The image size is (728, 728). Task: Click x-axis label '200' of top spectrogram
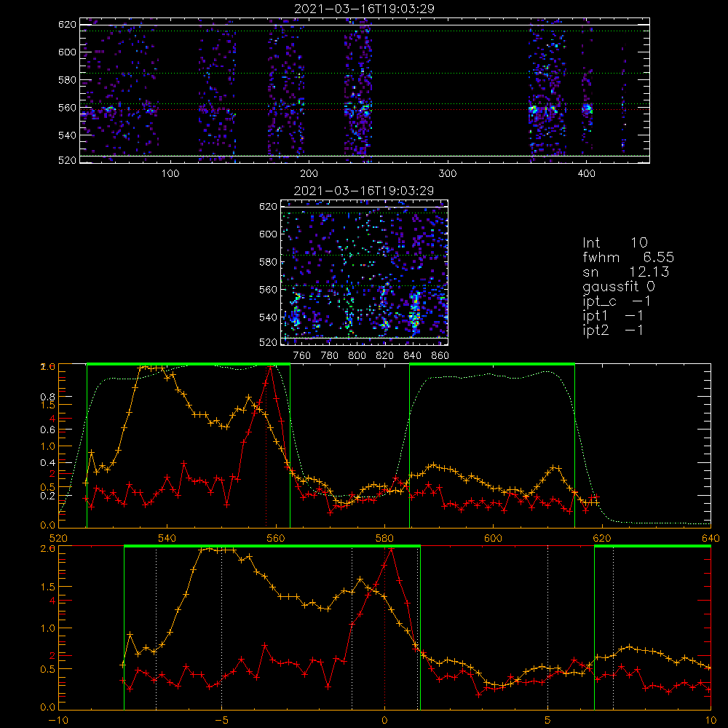(309, 174)
